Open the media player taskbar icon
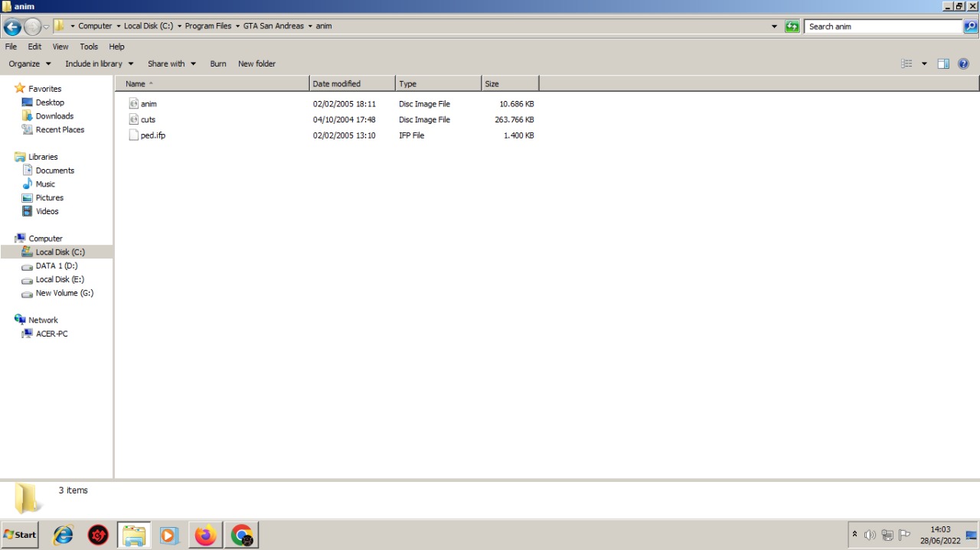This screenshot has height=550, width=980. point(169,535)
